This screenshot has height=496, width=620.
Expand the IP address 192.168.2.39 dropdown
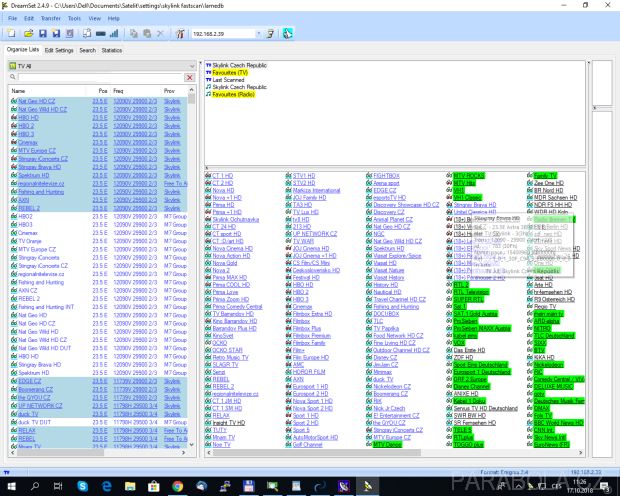click(x=259, y=34)
